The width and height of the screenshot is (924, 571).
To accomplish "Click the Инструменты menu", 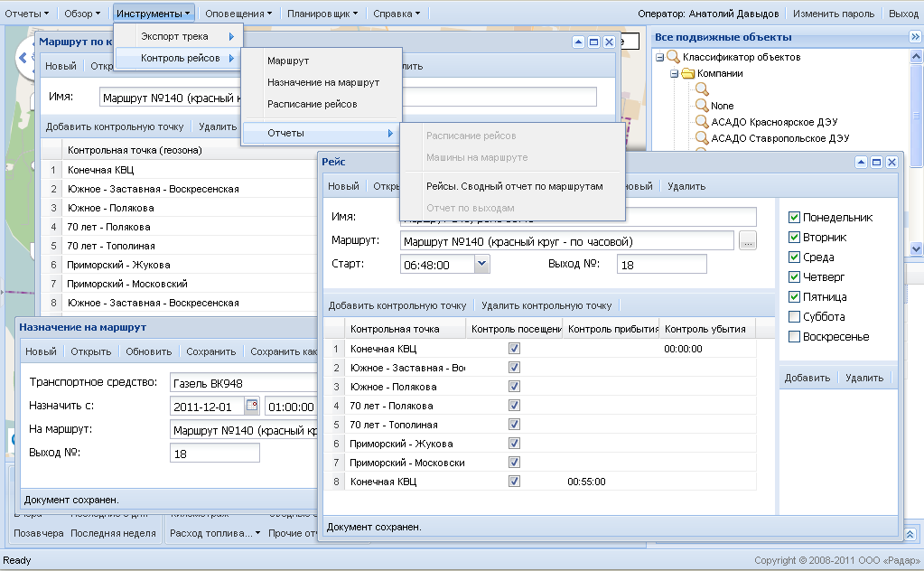I will [154, 14].
